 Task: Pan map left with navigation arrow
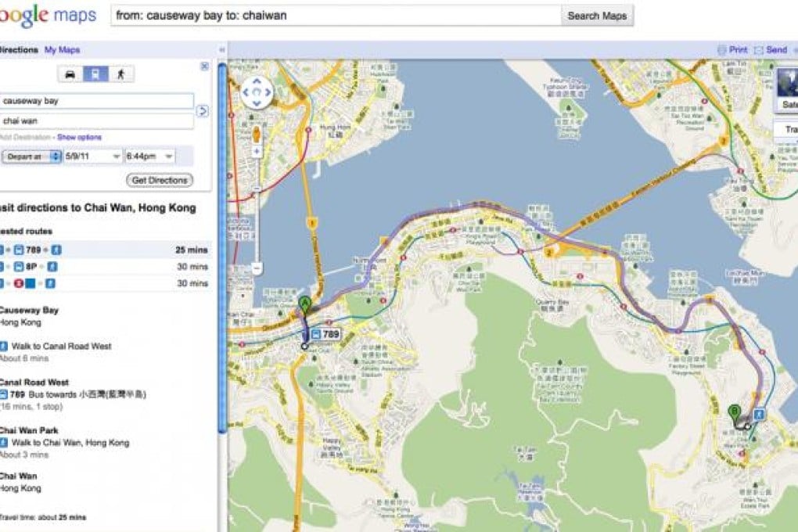click(246, 92)
